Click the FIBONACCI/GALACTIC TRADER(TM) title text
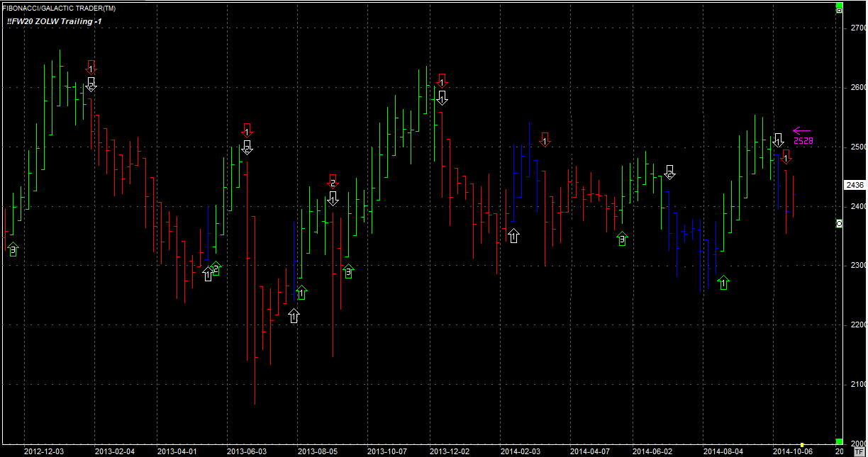This screenshot has width=868, height=457. click(x=60, y=8)
